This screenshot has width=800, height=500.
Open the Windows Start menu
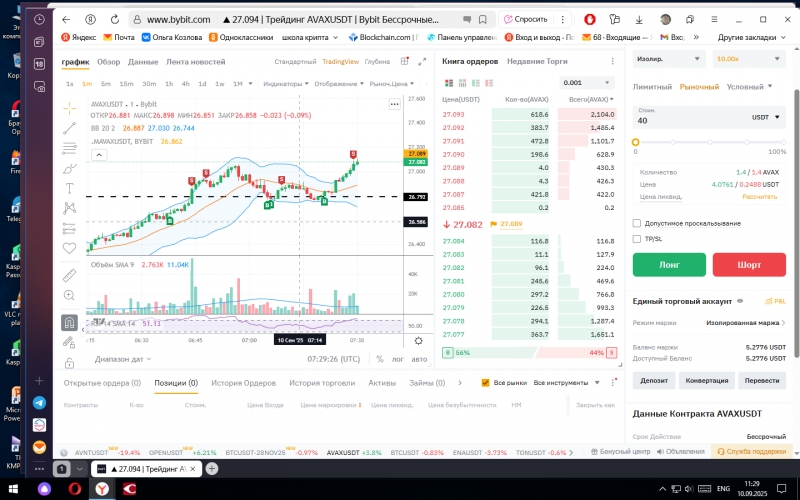pyautogui.click(x=13, y=489)
